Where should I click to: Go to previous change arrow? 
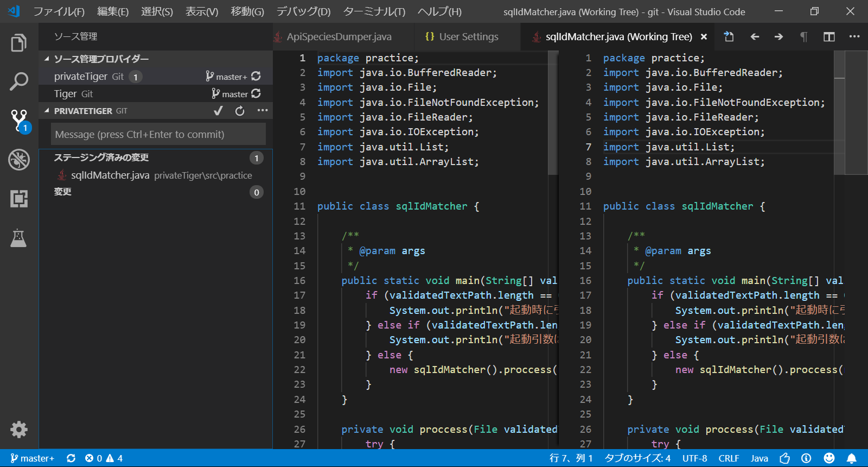[x=755, y=36]
